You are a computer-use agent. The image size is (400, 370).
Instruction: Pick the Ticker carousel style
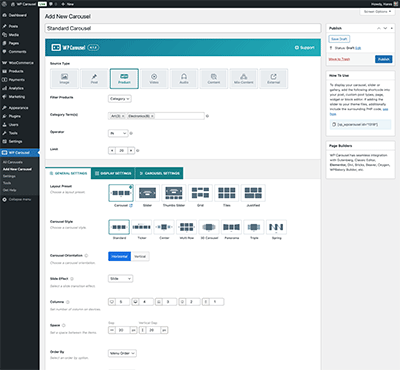[x=142, y=227]
